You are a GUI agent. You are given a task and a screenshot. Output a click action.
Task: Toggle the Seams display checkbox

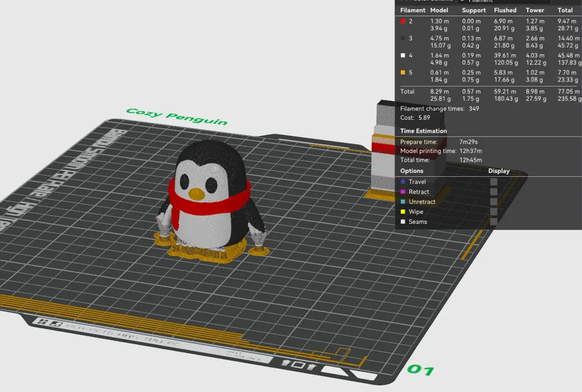coord(494,222)
